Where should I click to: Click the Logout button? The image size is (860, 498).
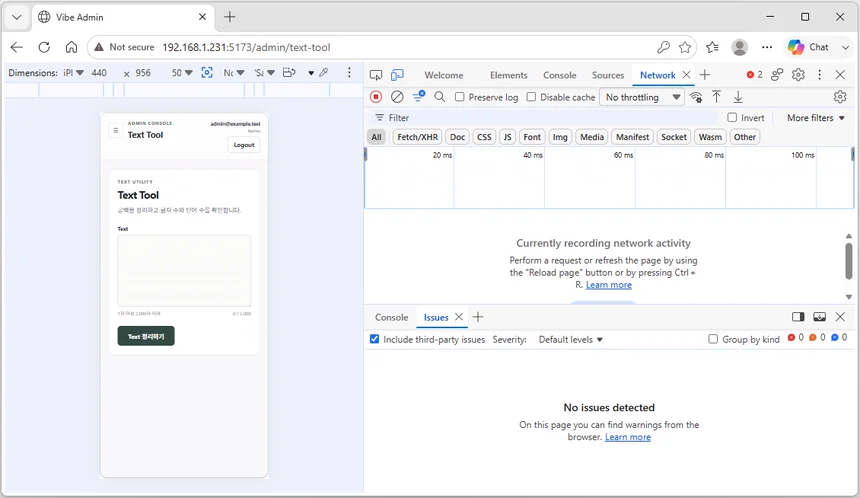(x=244, y=145)
